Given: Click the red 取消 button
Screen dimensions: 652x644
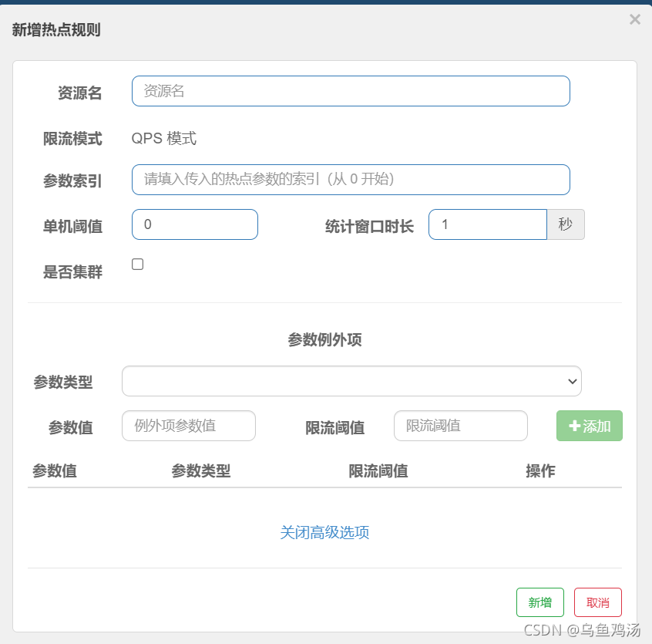Looking at the screenshot, I should [x=597, y=602].
